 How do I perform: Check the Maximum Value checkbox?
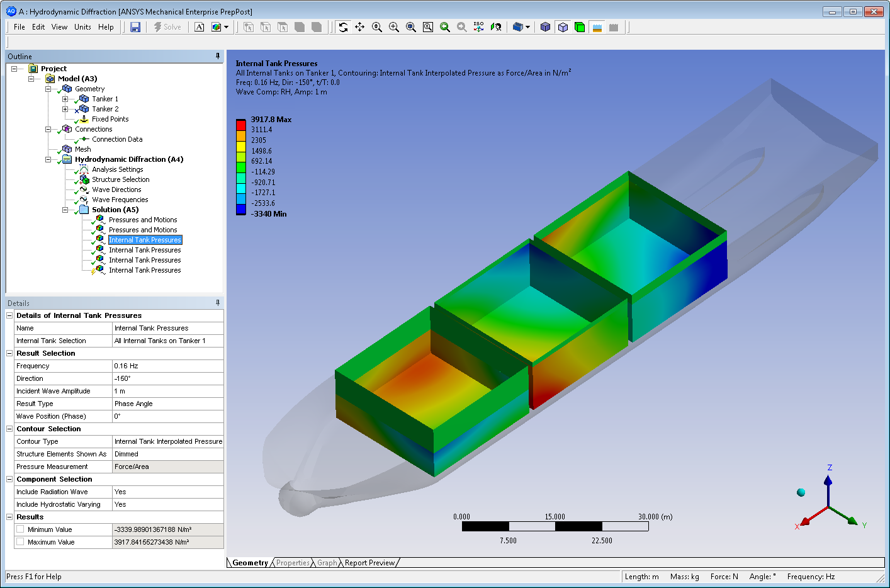pyautogui.click(x=20, y=542)
